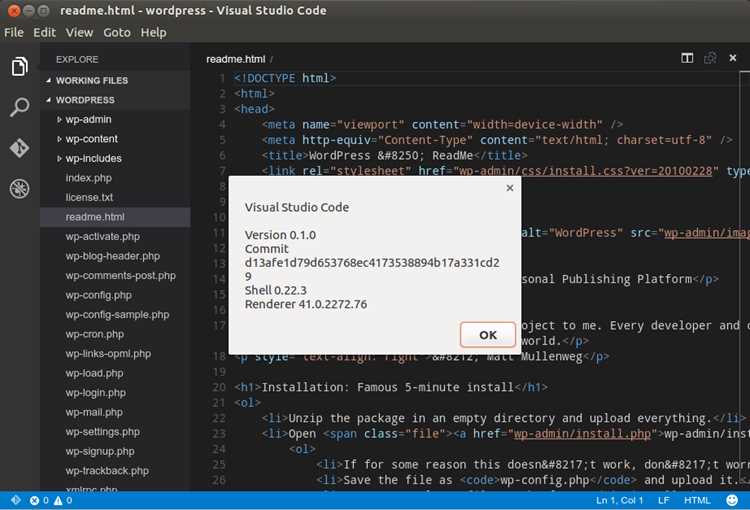Screen dimensions: 750x510
Task: Split the editor with split icon
Action: coord(687,58)
